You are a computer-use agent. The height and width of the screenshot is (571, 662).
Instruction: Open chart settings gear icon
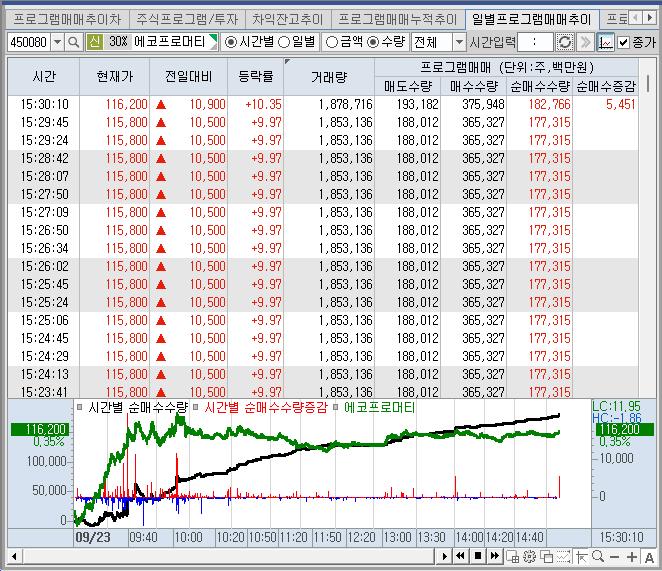[x=530, y=557]
